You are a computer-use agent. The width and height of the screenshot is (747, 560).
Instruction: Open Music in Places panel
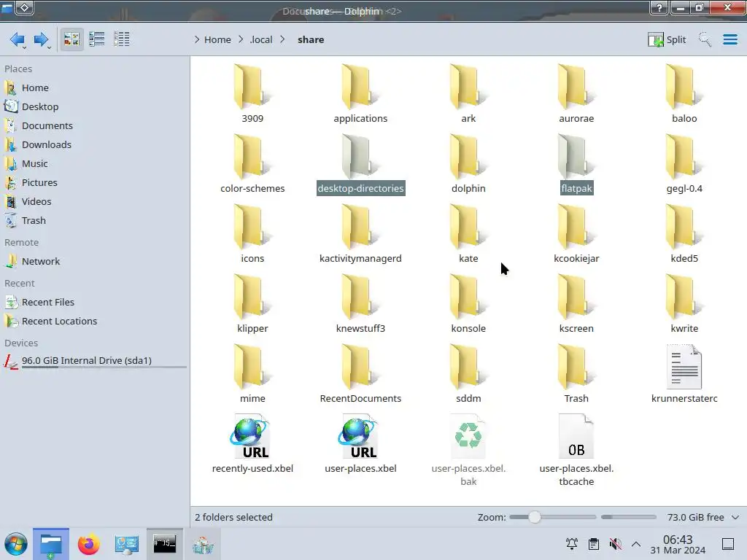point(34,164)
